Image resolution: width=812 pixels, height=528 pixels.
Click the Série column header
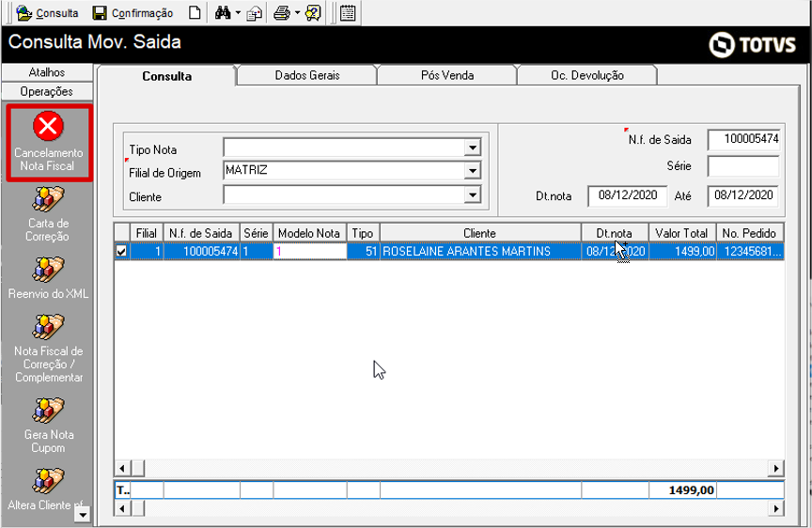[257, 233]
